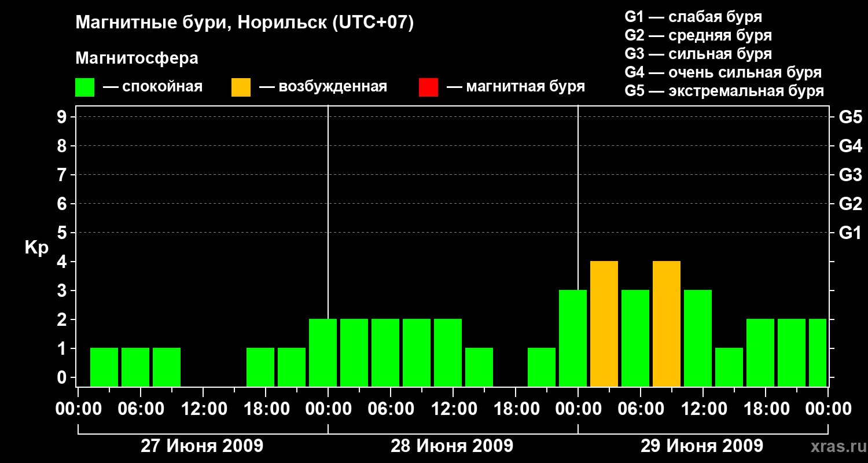Click the «27 Июня 2009» date label

tap(202, 446)
